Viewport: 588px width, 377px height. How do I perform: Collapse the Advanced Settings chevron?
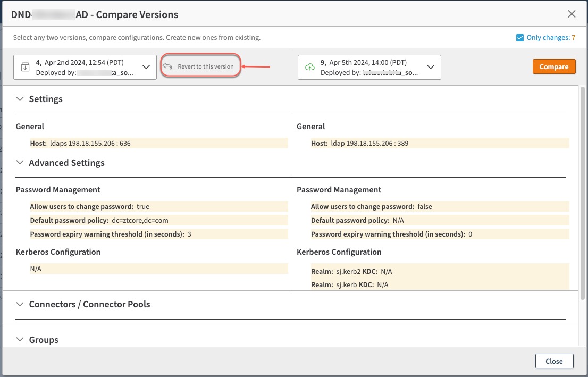coord(20,163)
